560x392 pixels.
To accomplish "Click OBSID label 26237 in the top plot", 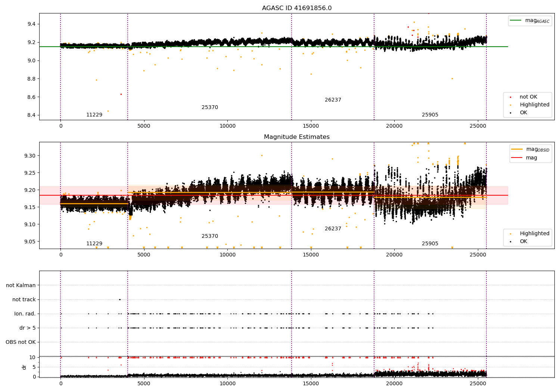I will point(333,100).
